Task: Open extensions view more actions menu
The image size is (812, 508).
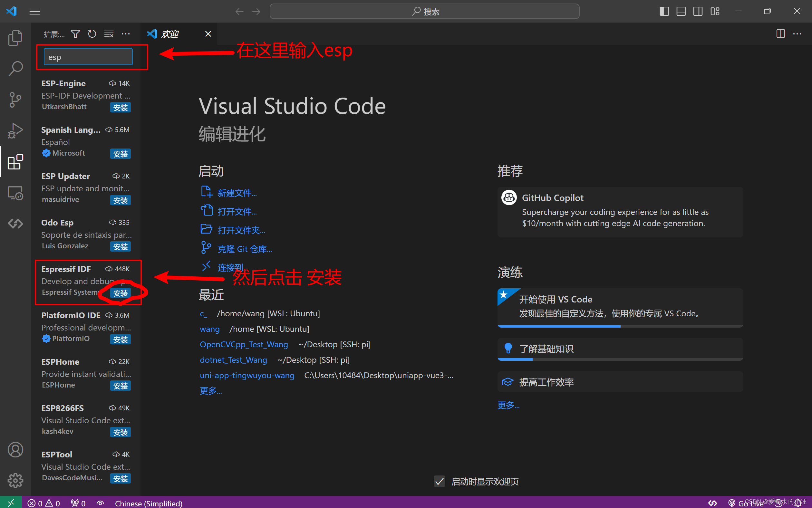Action: pyautogui.click(x=126, y=34)
